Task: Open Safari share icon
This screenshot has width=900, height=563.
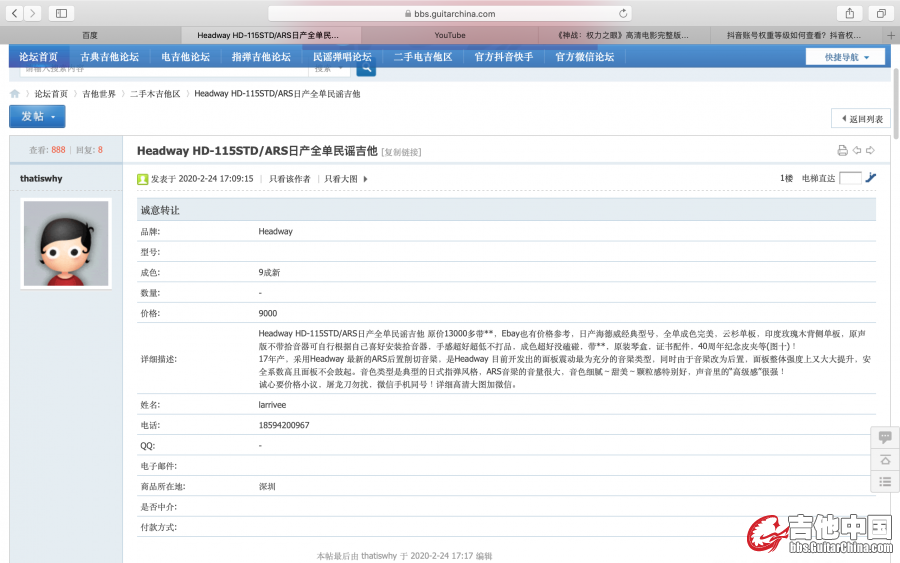Action: pos(850,13)
